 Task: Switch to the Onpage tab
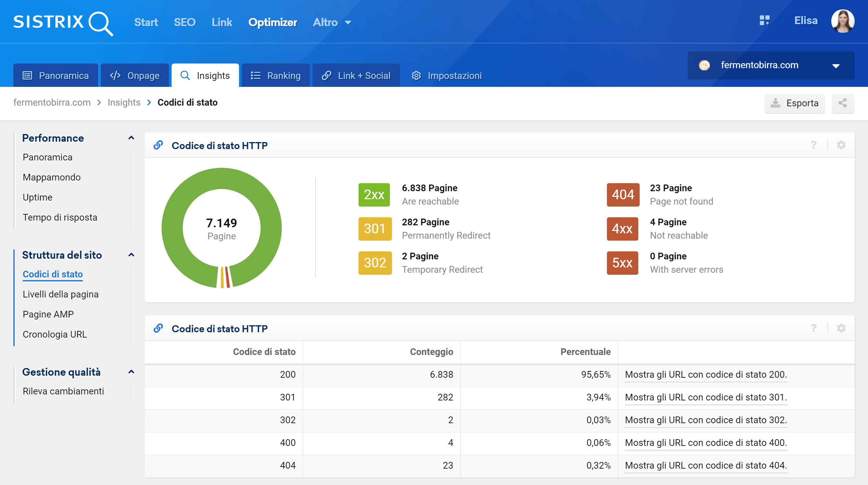pyautogui.click(x=135, y=76)
